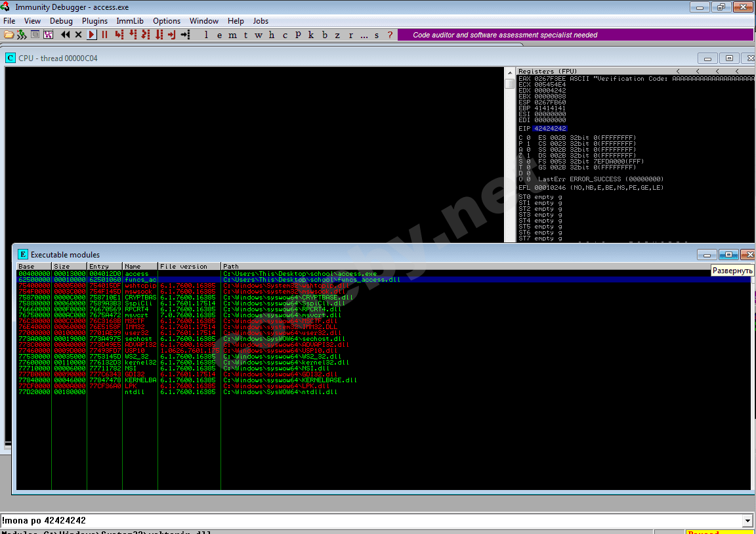Show handles with 'h' toolbar button
The image size is (756, 534).
tap(272, 35)
